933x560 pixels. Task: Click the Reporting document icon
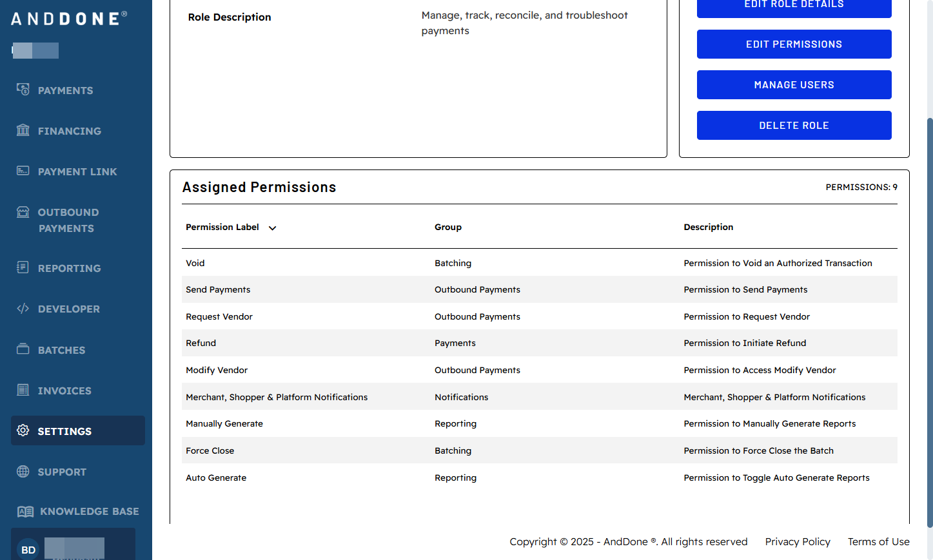point(23,267)
